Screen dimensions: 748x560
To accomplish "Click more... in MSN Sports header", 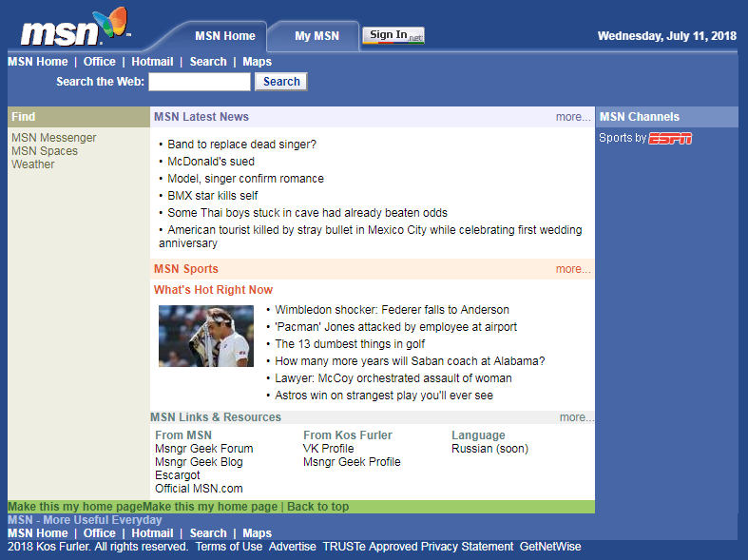I will (573, 269).
